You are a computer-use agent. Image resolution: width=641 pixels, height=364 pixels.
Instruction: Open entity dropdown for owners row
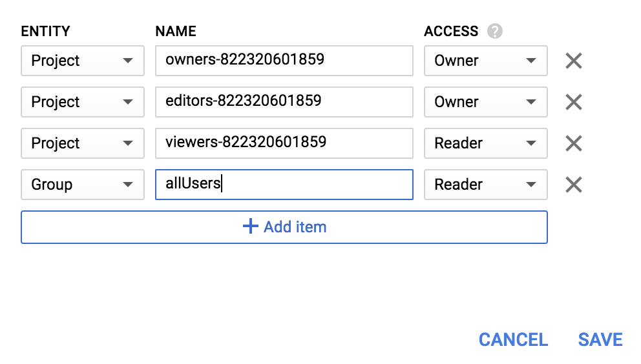[x=82, y=61]
